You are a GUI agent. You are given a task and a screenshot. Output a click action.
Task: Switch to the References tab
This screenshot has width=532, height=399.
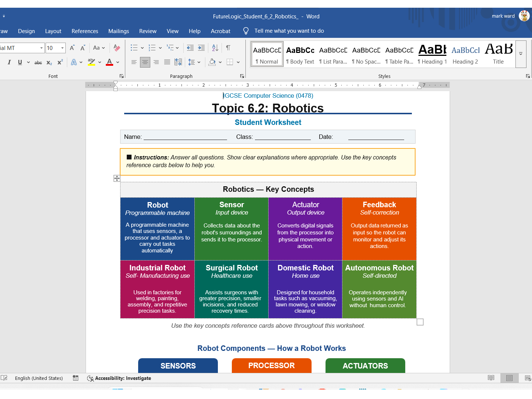(x=85, y=31)
